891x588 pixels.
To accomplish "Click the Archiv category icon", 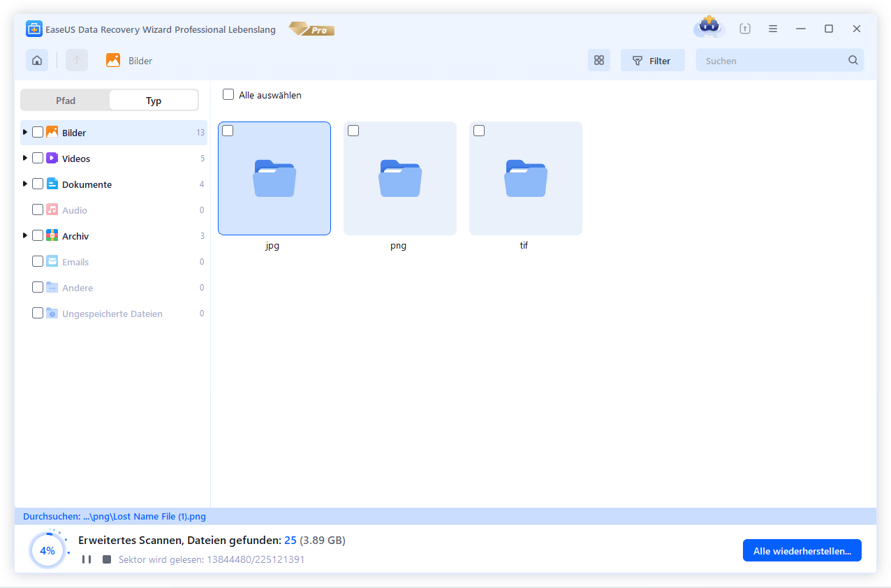I will coord(52,236).
